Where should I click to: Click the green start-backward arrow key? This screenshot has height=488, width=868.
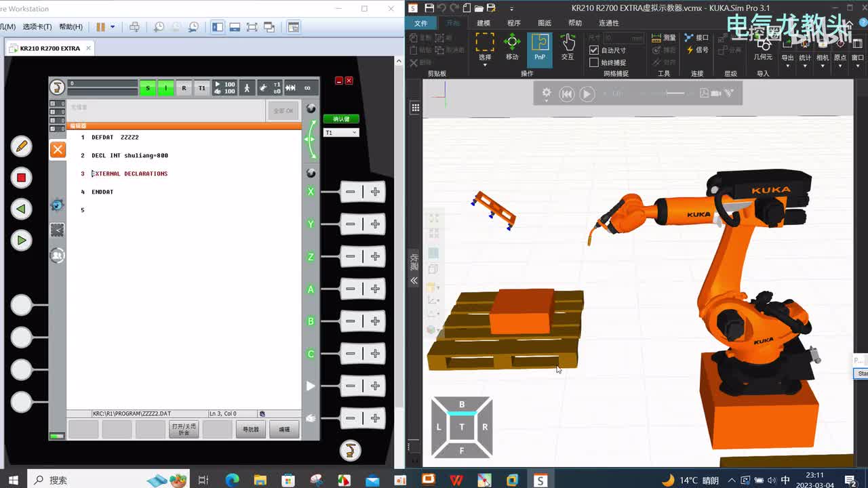point(21,209)
